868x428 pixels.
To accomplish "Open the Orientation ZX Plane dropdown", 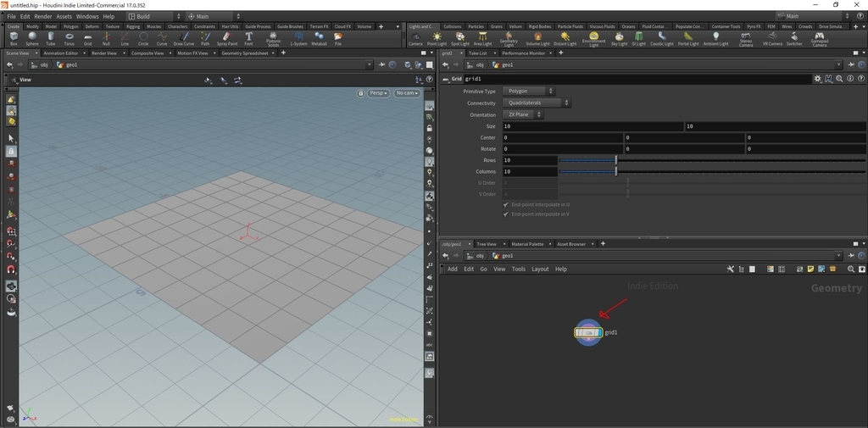I will [523, 114].
